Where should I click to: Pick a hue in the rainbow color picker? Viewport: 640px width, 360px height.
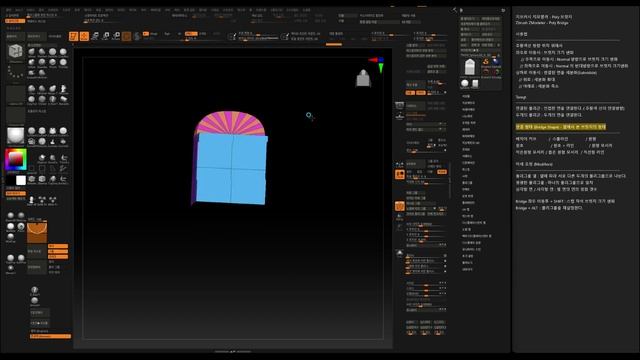click(16, 159)
